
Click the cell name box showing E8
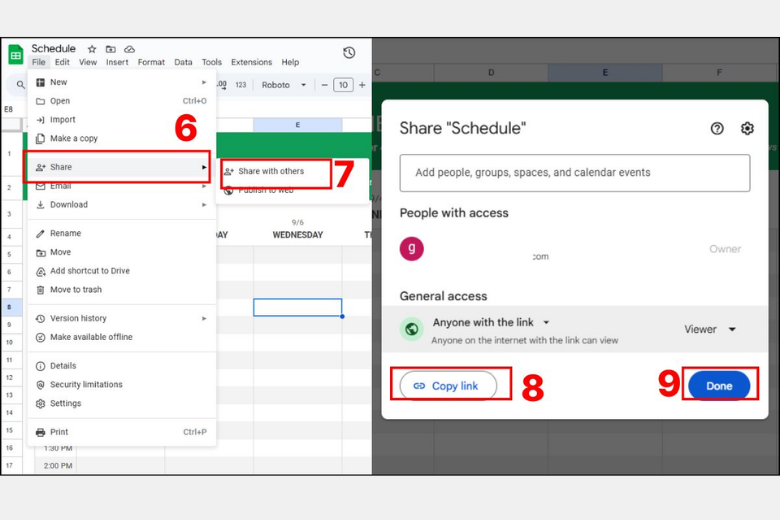click(9, 109)
